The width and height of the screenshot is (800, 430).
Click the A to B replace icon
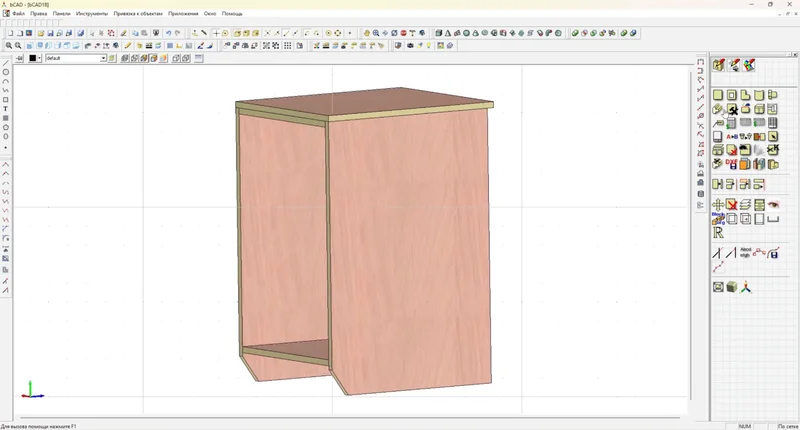tap(732, 136)
